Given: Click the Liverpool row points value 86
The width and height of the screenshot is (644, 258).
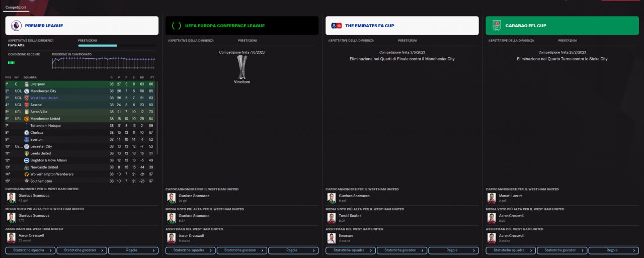Looking at the screenshot, I should coord(152,84).
